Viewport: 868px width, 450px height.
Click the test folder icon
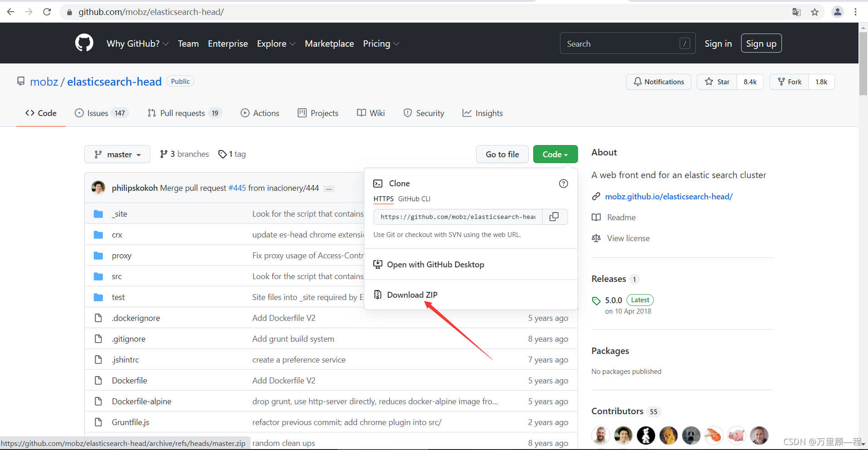pos(98,297)
